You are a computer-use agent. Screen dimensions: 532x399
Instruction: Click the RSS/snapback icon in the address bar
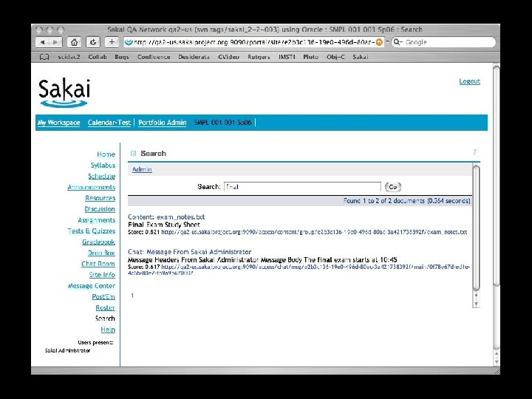pyautogui.click(x=379, y=42)
